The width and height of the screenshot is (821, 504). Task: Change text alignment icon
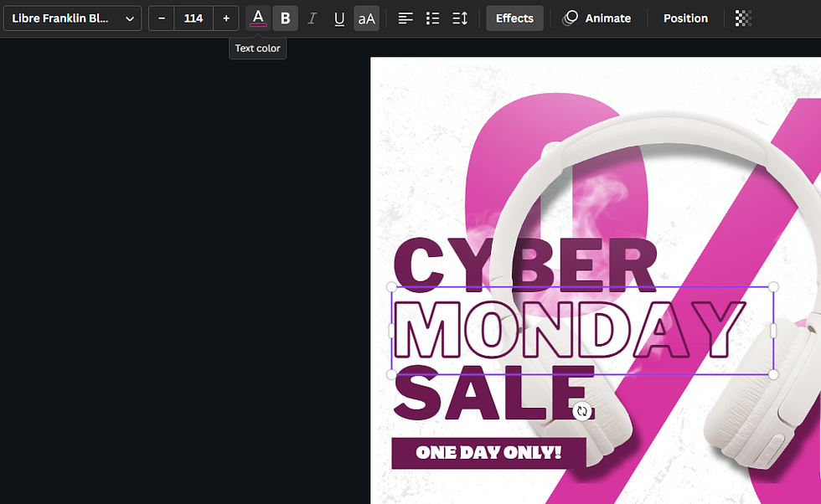tap(405, 18)
